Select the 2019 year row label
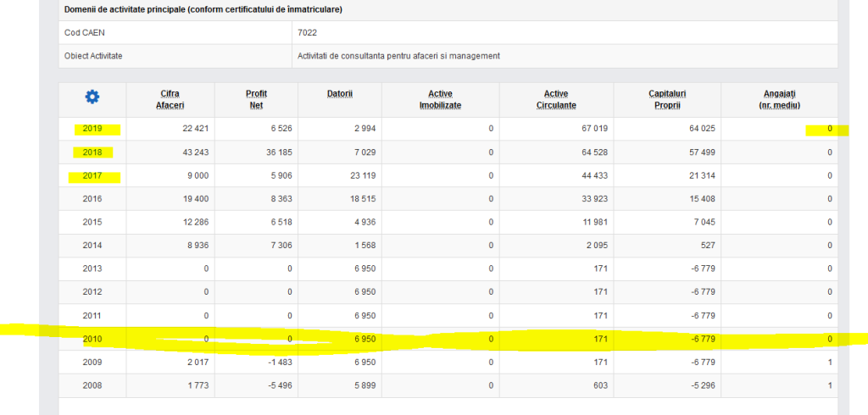This screenshot has width=868, height=415. tap(92, 129)
